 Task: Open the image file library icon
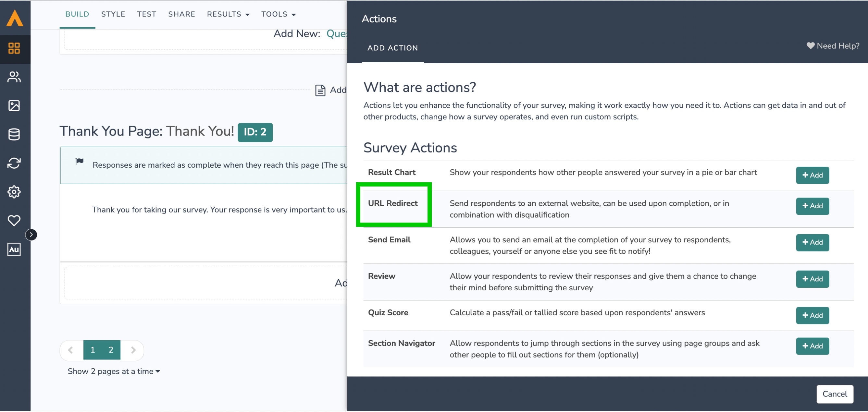click(15, 105)
